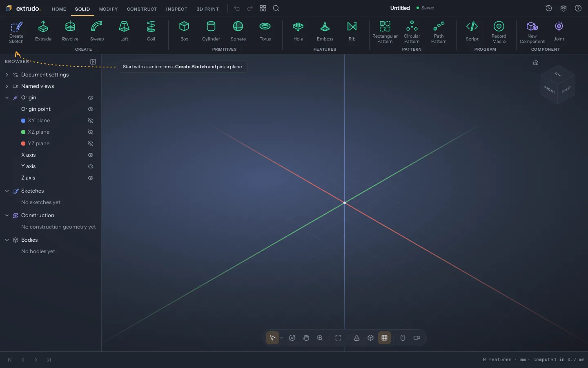
Task: Activate the orbit view tool
Action: (x=292, y=338)
